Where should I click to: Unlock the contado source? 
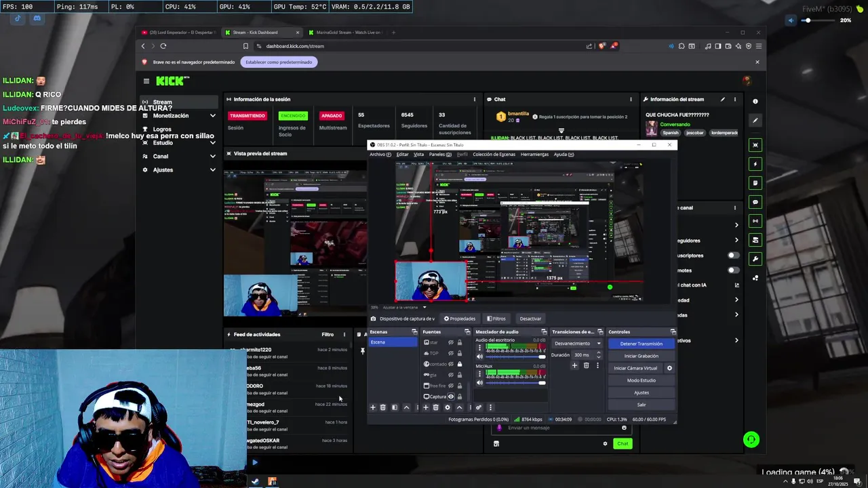460,364
